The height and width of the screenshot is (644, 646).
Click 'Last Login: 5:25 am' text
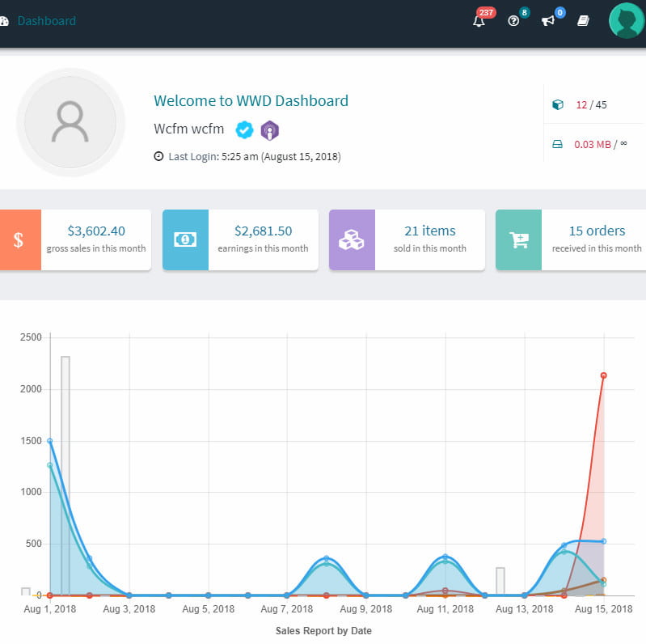[213, 157]
